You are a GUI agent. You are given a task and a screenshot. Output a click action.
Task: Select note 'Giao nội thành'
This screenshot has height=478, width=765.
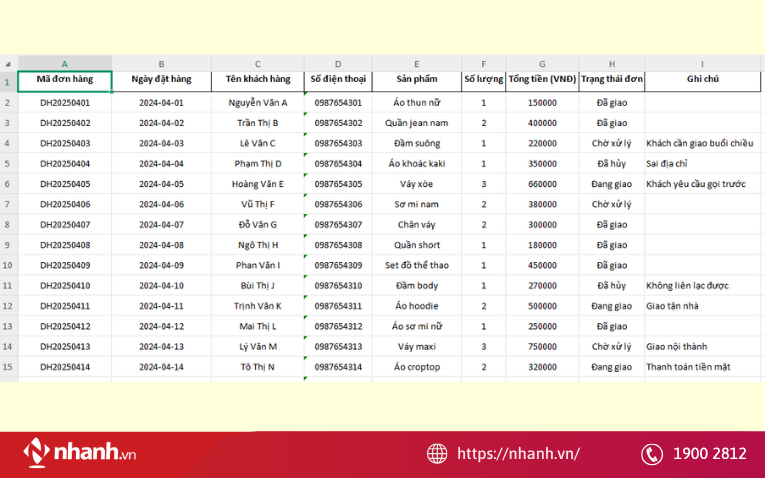(703, 347)
